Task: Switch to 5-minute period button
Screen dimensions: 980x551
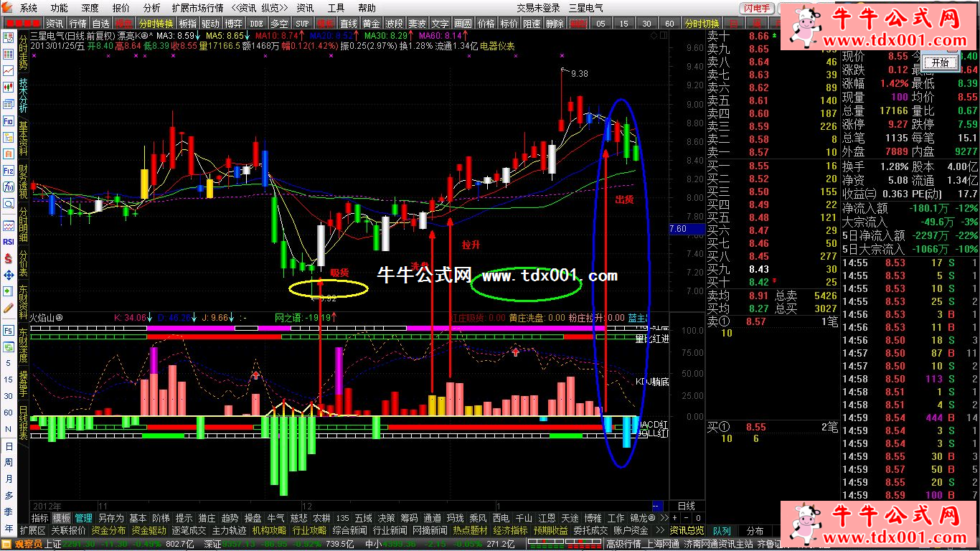Action: [x=600, y=24]
